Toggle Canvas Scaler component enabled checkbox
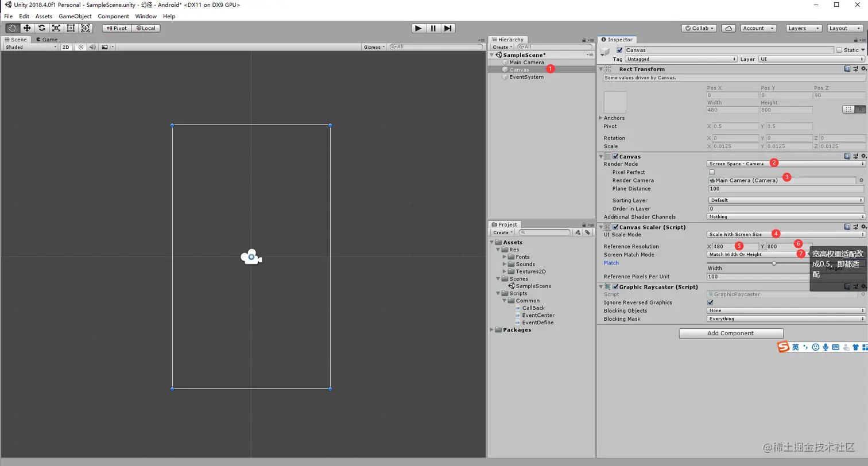Screen dimensions: 868x466 pos(615,227)
